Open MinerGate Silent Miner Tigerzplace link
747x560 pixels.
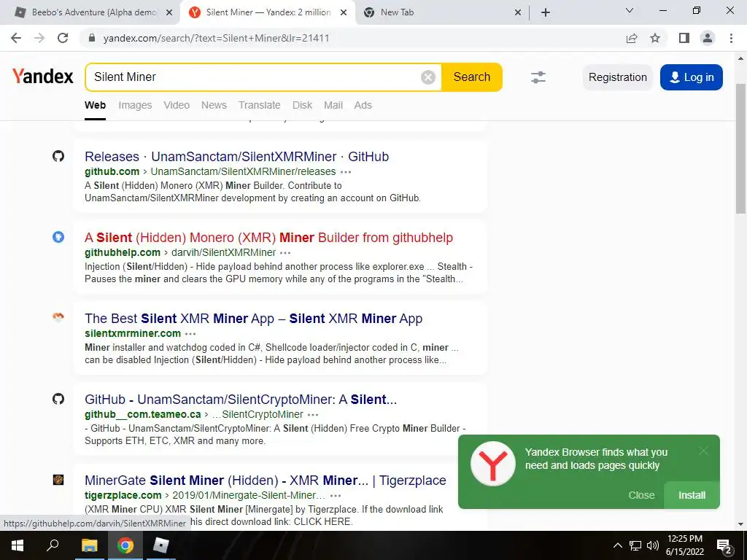point(266,481)
